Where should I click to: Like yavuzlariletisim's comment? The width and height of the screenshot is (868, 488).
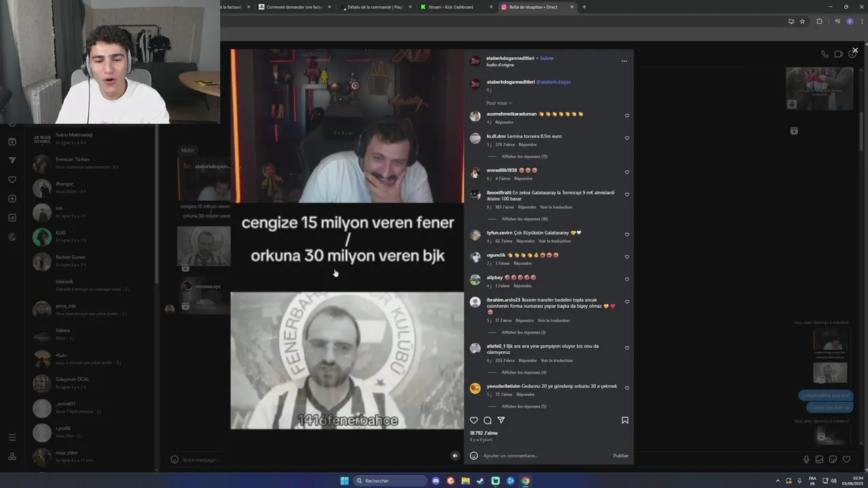[627, 388]
